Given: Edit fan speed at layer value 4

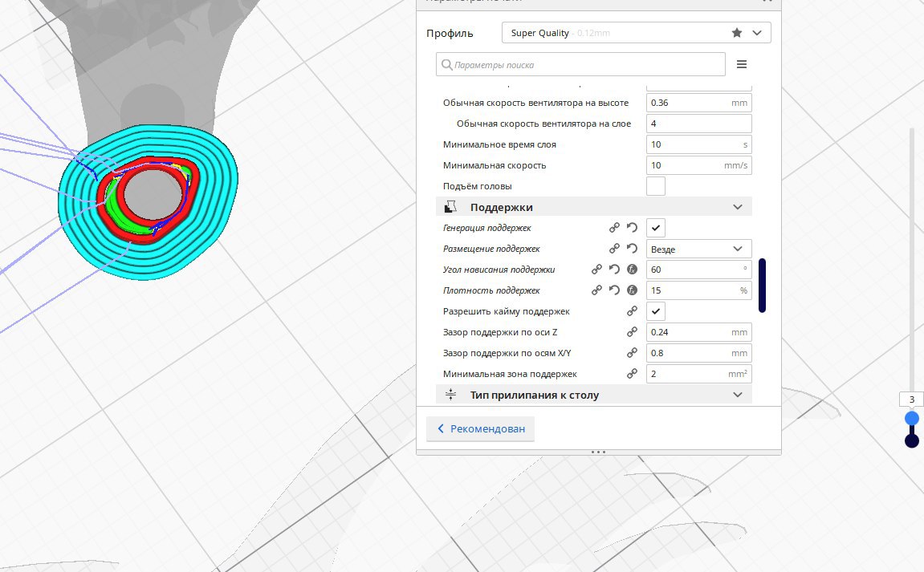Looking at the screenshot, I should click(698, 124).
